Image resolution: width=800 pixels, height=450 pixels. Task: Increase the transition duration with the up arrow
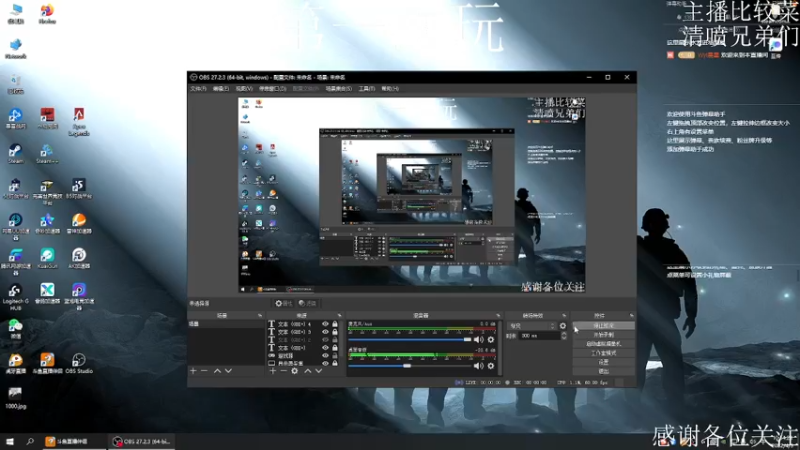564,334
